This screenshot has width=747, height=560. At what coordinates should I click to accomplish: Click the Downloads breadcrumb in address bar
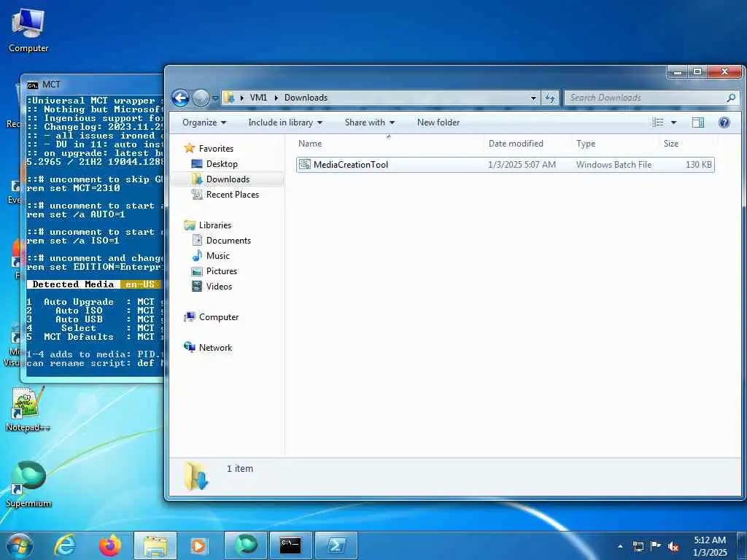coord(306,98)
